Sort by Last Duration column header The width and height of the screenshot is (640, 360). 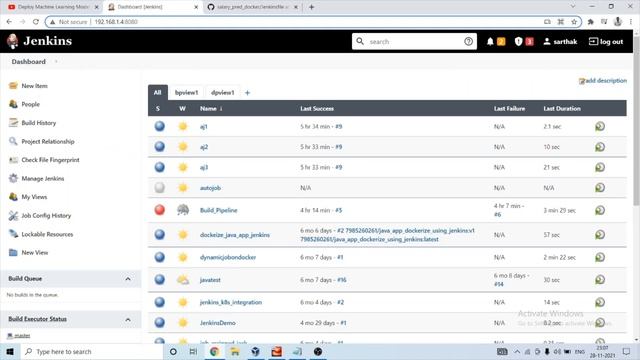point(562,109)
